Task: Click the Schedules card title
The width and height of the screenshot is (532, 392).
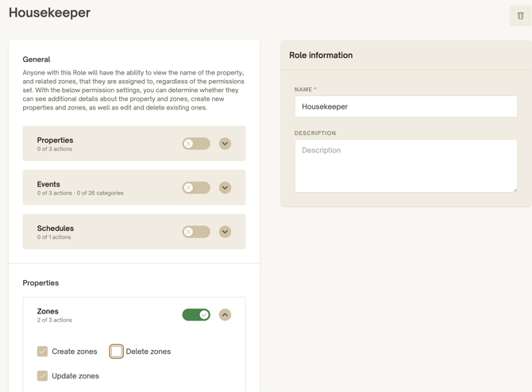Action: pos(56,229)
